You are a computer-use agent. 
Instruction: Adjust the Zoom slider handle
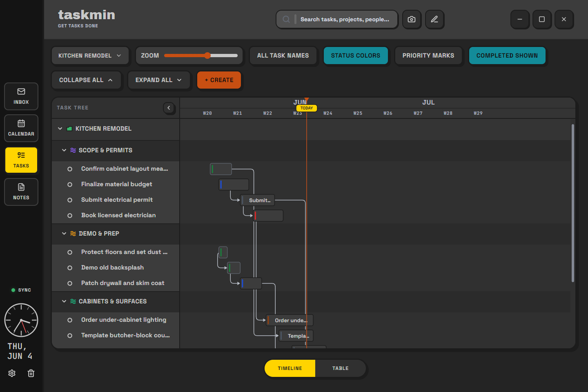[207, 56]
